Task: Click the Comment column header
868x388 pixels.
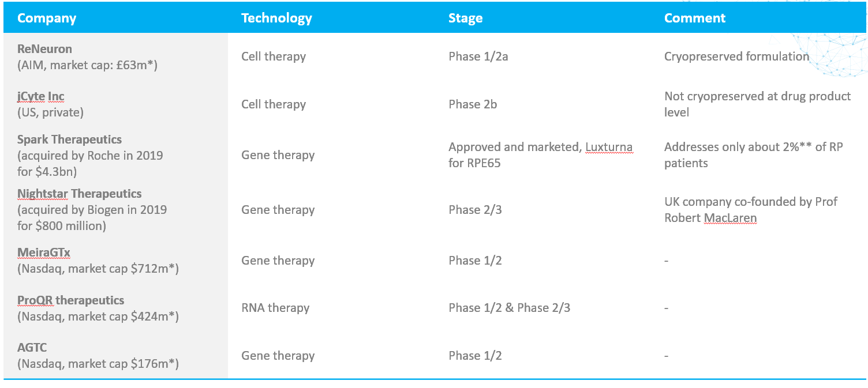Action: click(695, 18)
